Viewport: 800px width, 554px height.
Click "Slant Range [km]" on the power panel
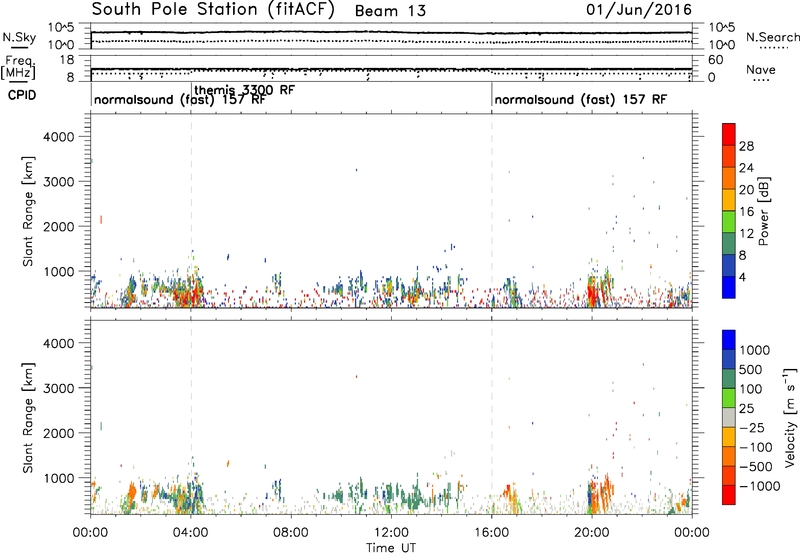click(28, 211)
